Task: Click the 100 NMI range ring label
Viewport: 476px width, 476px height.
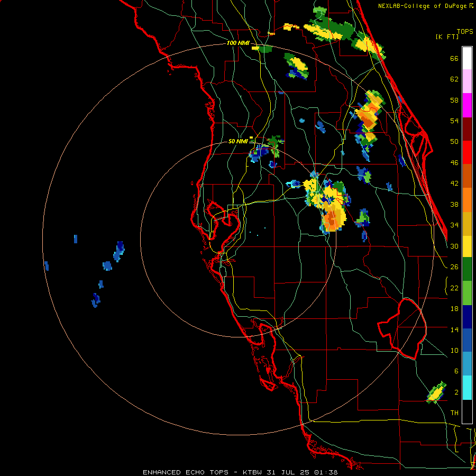Action: (238, 43)
